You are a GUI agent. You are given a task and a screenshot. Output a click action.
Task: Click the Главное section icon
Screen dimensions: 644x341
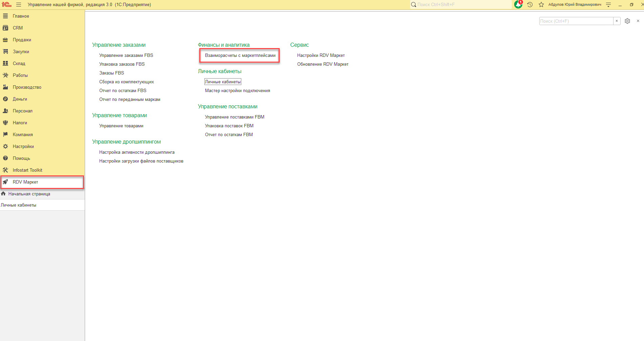tap(5, 16)
